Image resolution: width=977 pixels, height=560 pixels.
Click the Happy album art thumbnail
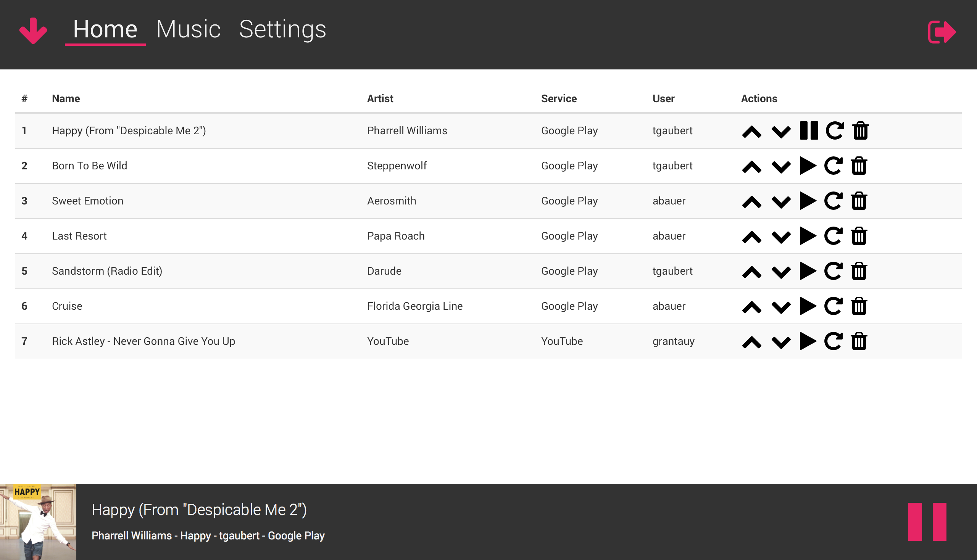click(x=38, y=521)
